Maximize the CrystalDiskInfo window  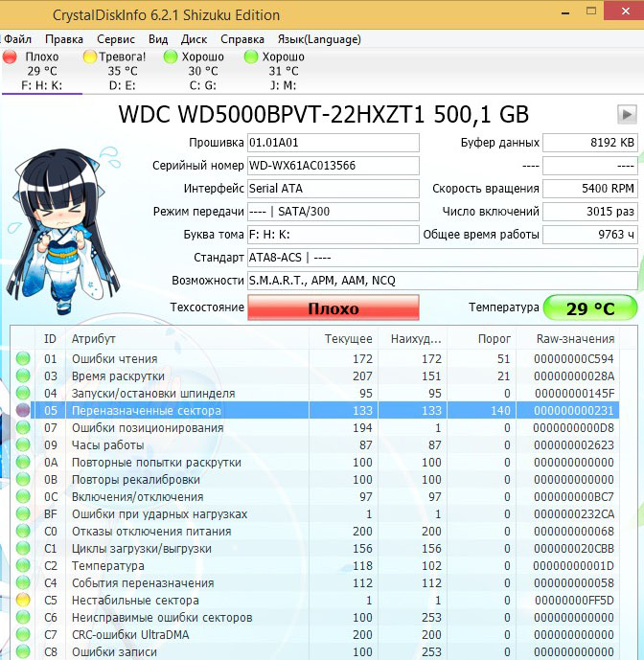tap(591, 11)
